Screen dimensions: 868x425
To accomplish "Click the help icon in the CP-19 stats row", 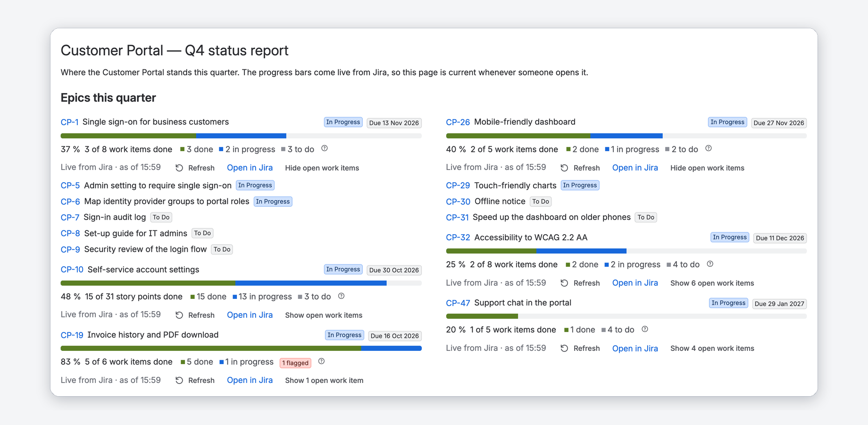I will tap(322, 361).
